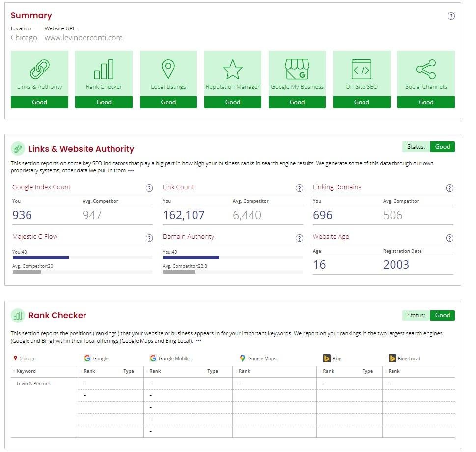Sort the table by Keyword column
Viewport: 476px width, 452px height.
pos(26,371)
